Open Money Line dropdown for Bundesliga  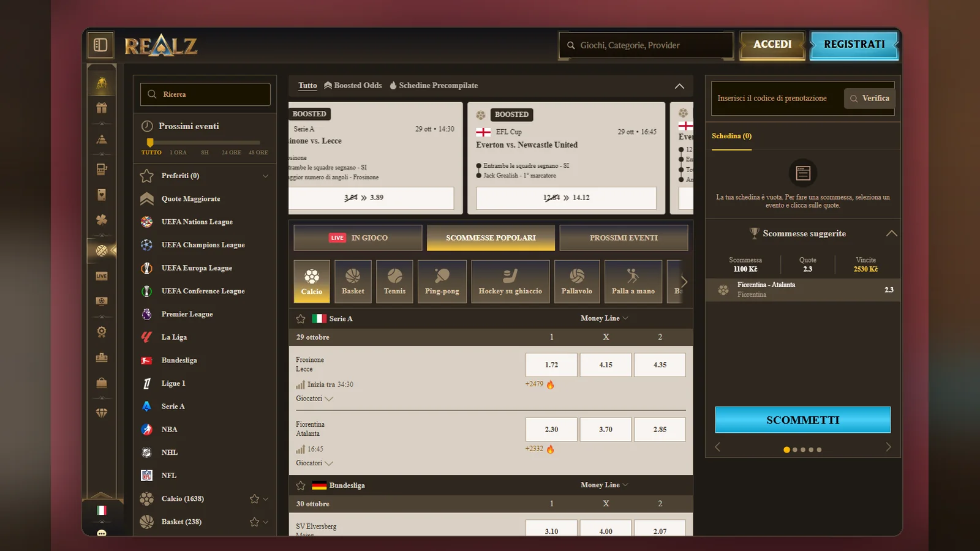(x=605, y=485)
